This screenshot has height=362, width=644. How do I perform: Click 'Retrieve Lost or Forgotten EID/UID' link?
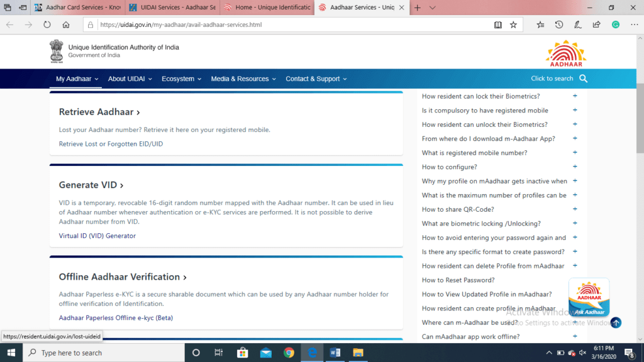tap(111, 144)
